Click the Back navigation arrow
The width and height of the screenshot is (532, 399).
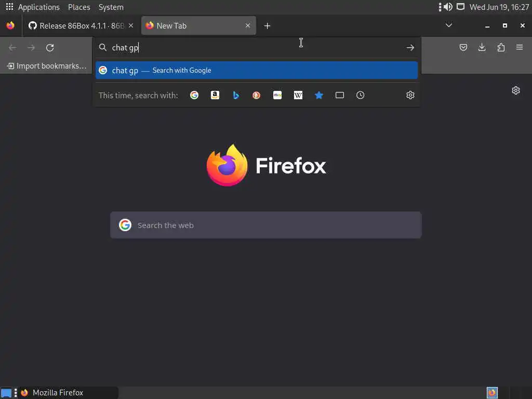(x=12, y=47)
